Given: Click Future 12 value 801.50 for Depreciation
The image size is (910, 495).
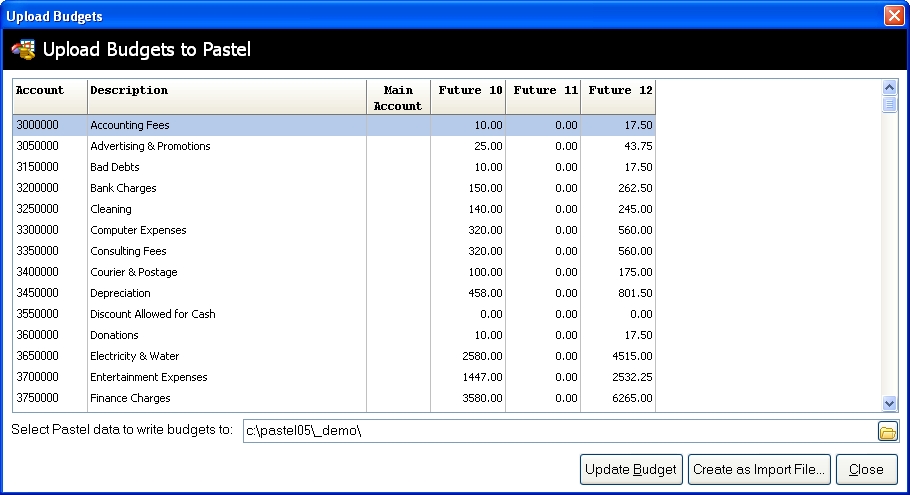Looking at the screenshot, I should pyautogui.click(x=635, y=293).
